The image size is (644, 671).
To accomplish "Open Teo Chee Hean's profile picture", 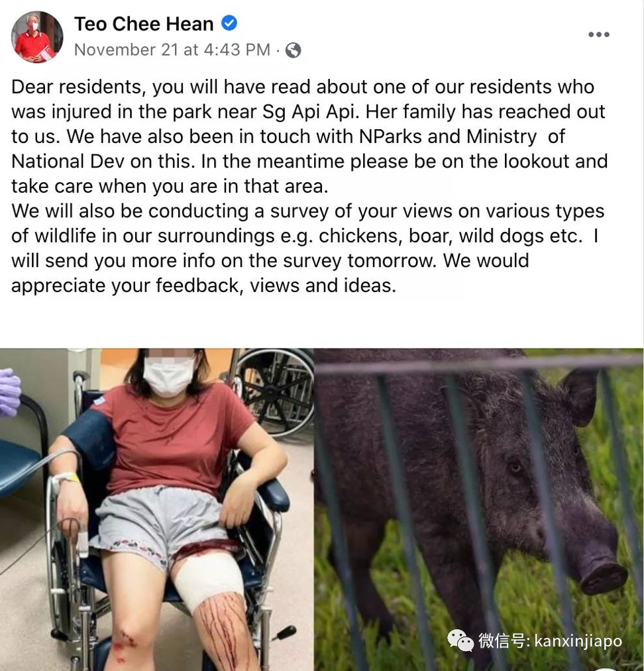I will (x=37, y=37).
